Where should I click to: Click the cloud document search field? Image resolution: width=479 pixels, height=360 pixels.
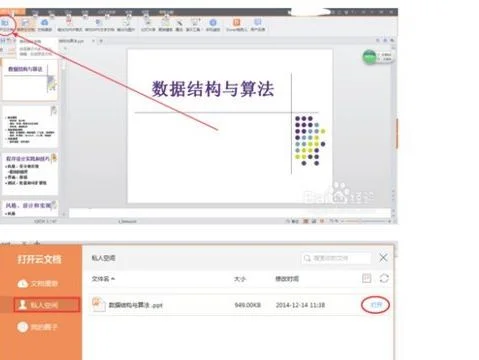[336, 258]
